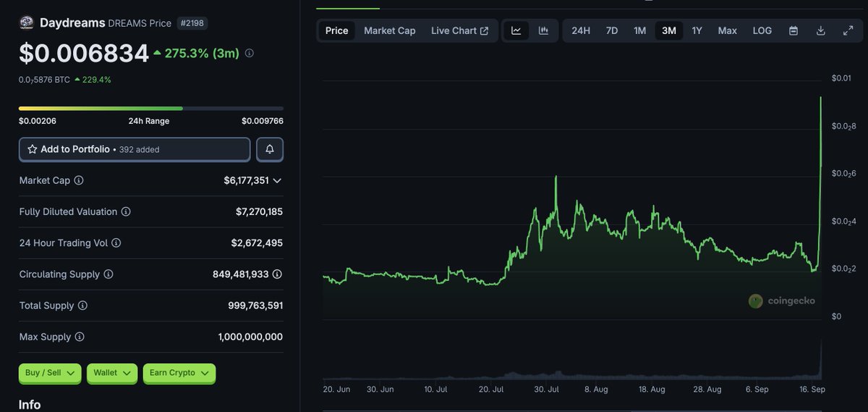
Task: Click the info icon beside Market Cap
Action: point(79,180)
